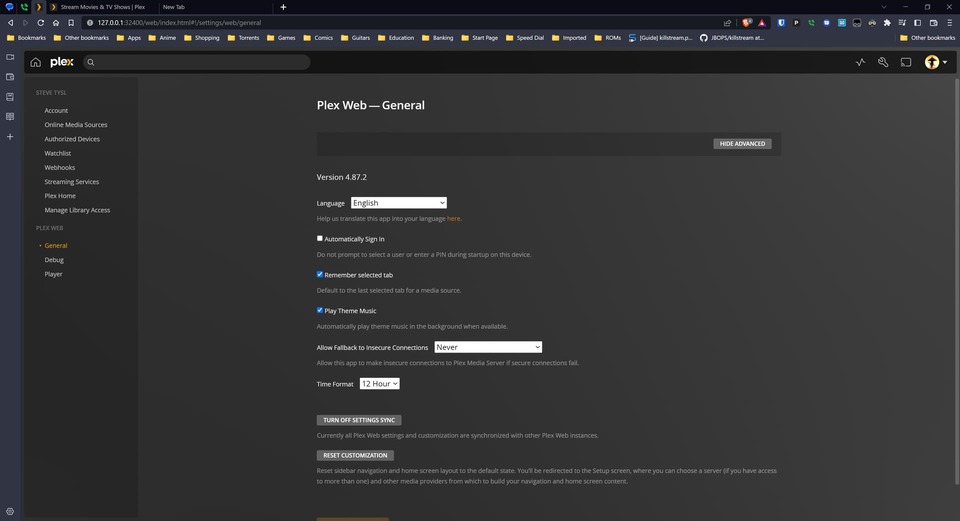Open the Brave Rewards triangle icon
The image size is (960, 521).
762,23
